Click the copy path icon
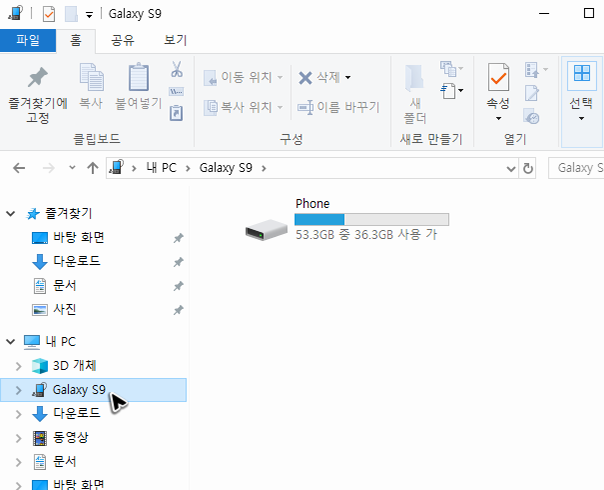Image resolution: width=604 pixels, height=490 pixels. [x=176, y=92]
